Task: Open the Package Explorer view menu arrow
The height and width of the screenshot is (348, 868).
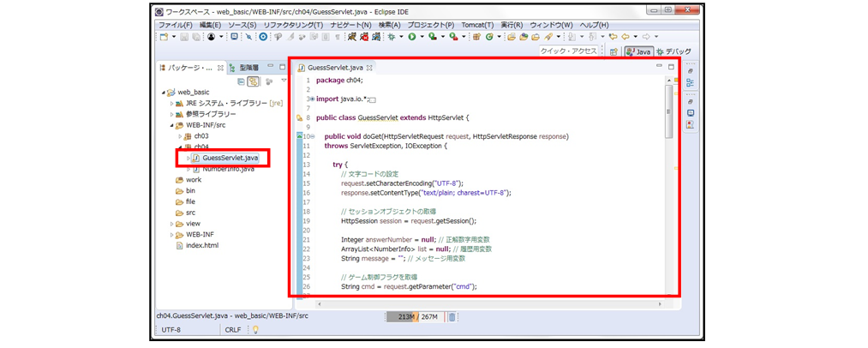Action: (x=284, y=81)
